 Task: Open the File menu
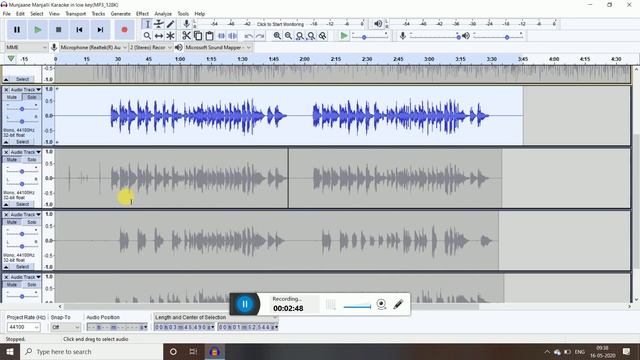coord(7,13)
